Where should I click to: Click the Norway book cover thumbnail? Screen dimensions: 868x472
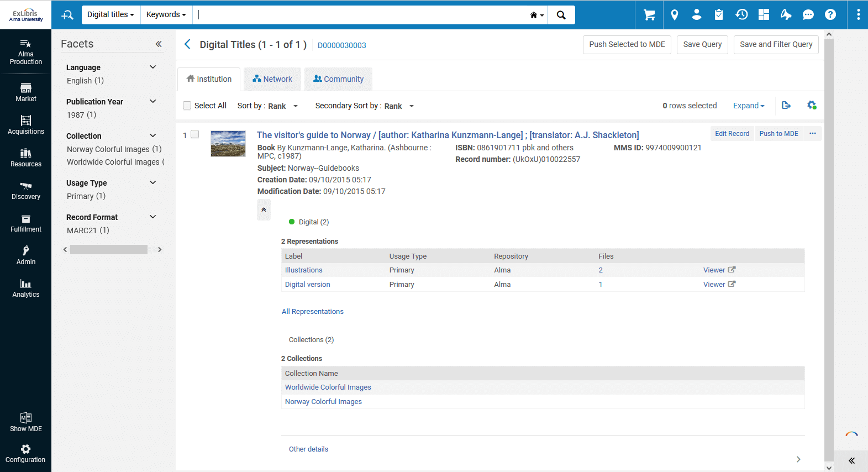pos(228,144)
